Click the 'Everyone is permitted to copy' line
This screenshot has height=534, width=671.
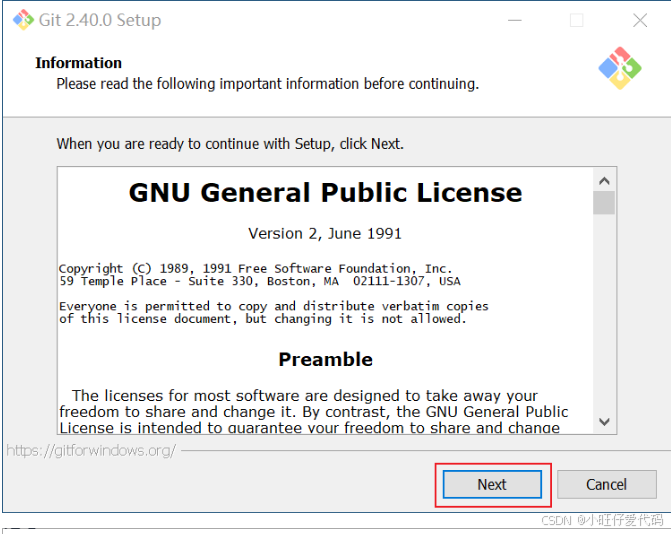click(274, 306)
